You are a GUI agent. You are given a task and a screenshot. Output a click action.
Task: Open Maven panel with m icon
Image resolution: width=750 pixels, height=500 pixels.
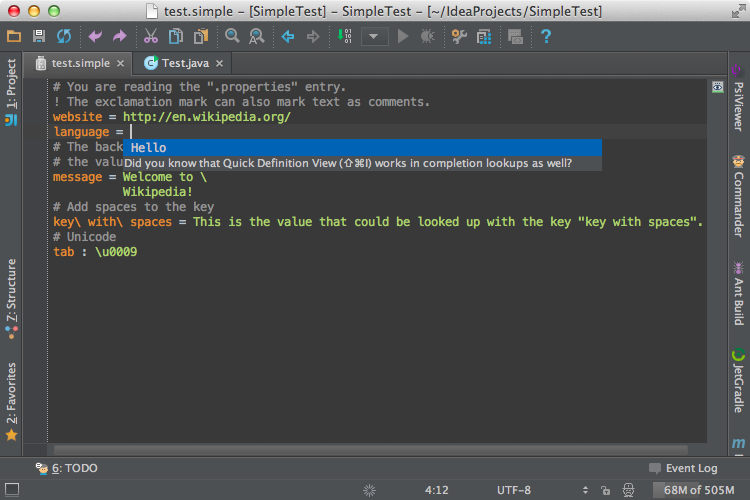click(x=738, y=443)
